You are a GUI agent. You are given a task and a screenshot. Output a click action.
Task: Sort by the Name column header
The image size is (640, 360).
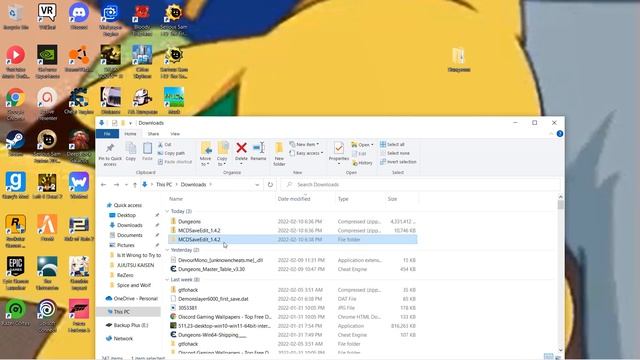pos(176,199)
